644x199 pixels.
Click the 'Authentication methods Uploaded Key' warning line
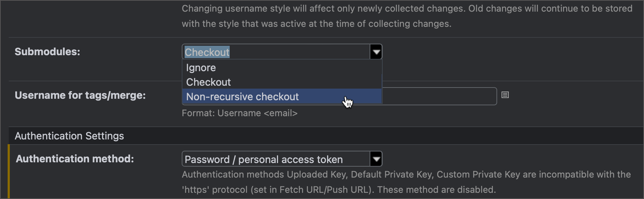coord(406,175)
